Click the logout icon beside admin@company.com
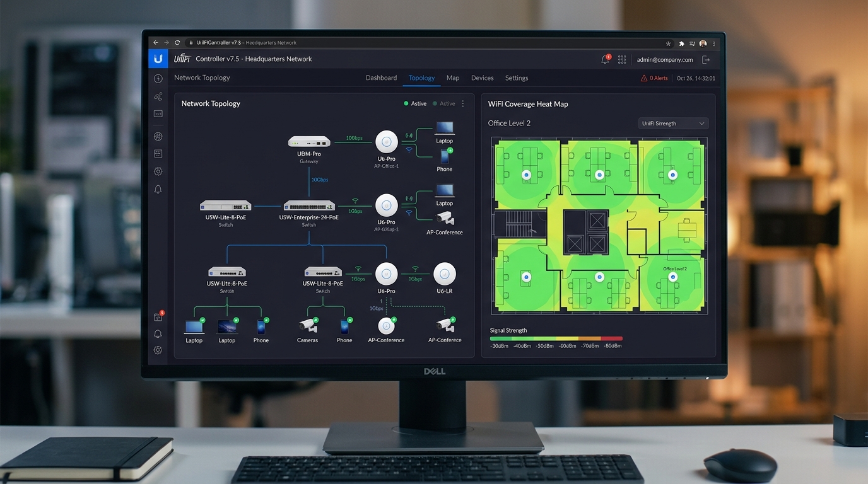The height and width of the screenshot is (484, 868). (x=706, y=60)
